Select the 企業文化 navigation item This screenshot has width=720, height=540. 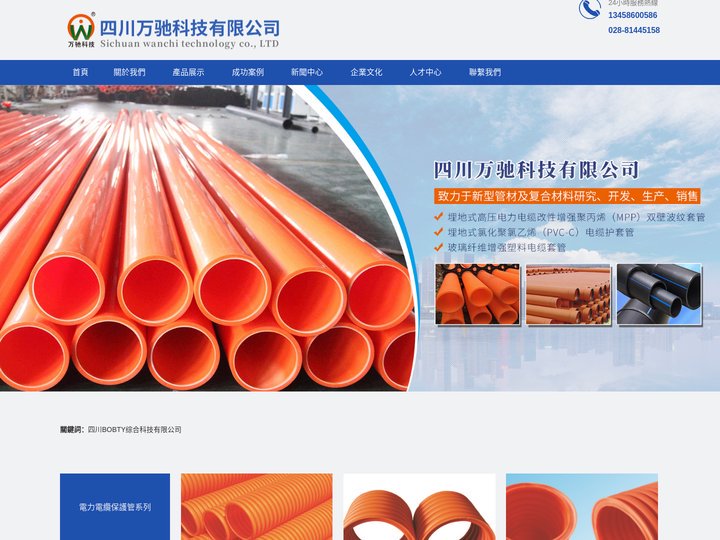366,72
